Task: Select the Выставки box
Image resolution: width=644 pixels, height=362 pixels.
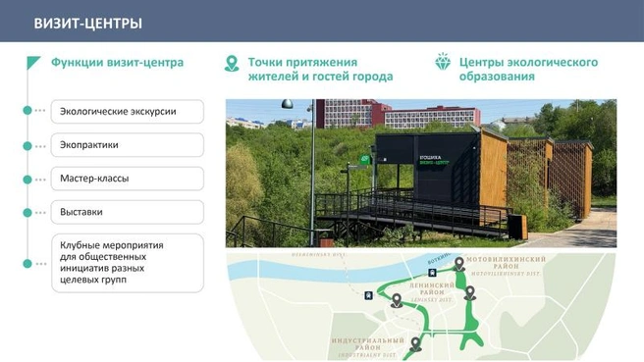Action: (128, 212)
